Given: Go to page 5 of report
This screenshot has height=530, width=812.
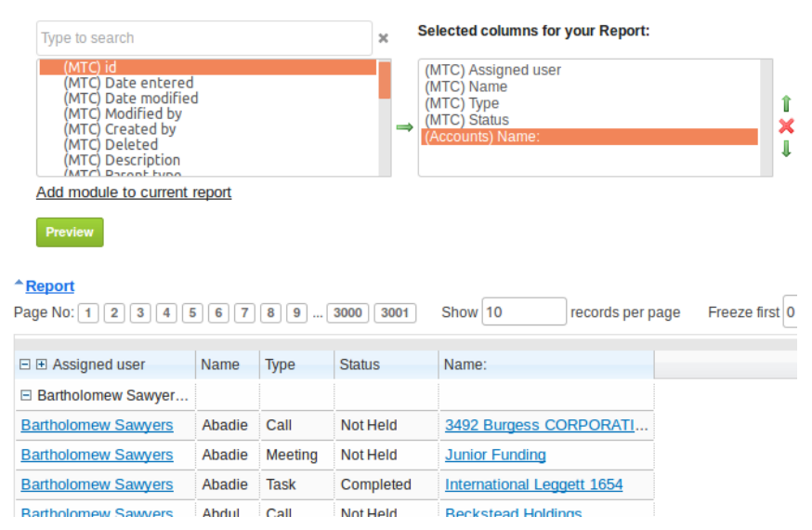Looking at the screenshot, I should click(x=192, y=313).
